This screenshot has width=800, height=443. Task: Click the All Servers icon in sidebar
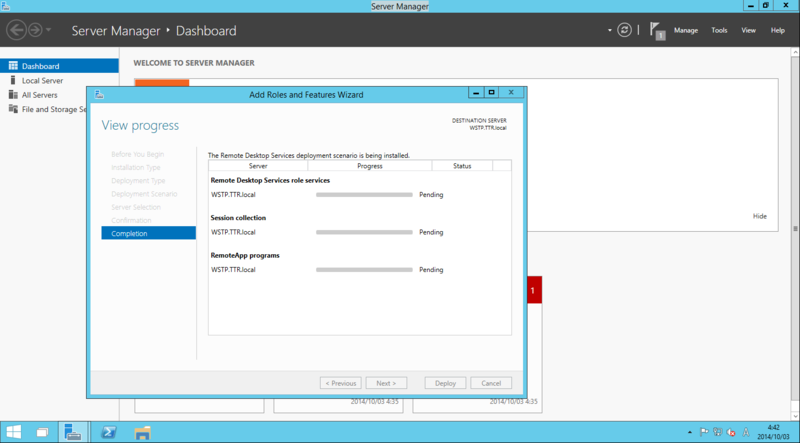tap(13, 94)
